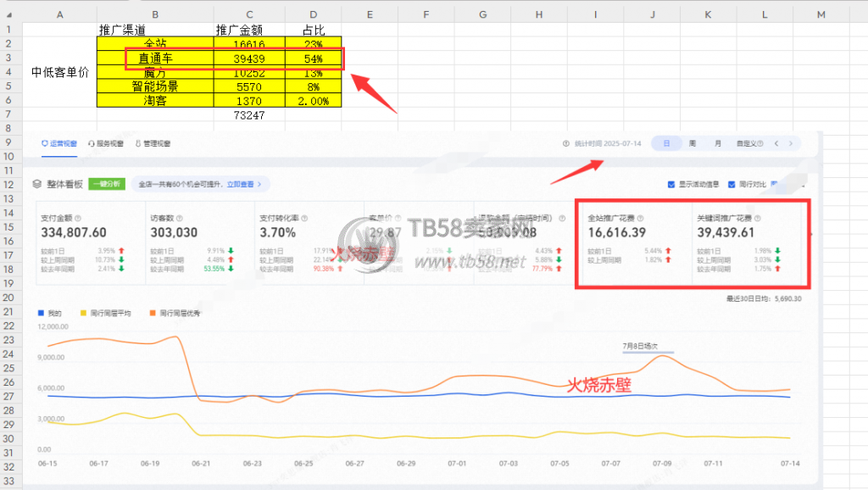Click the help icon next to 关键词推广花费
The image size is (868, 490).
point(757,218)
